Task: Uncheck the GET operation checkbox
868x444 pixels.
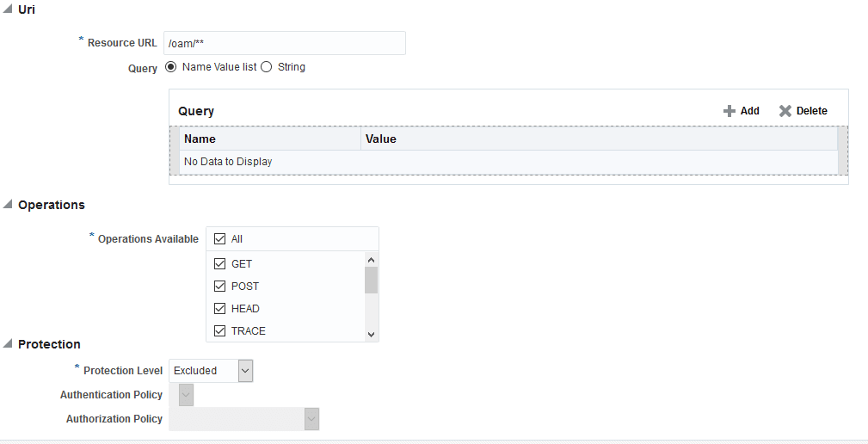Action: (219, 263)
